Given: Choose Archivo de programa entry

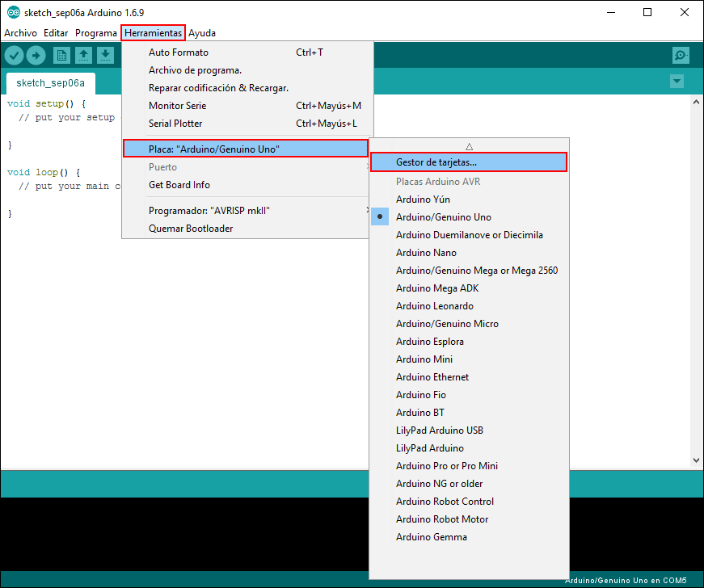Looking at the screenshot, I should pyautogui.click(x=247, y=70).
